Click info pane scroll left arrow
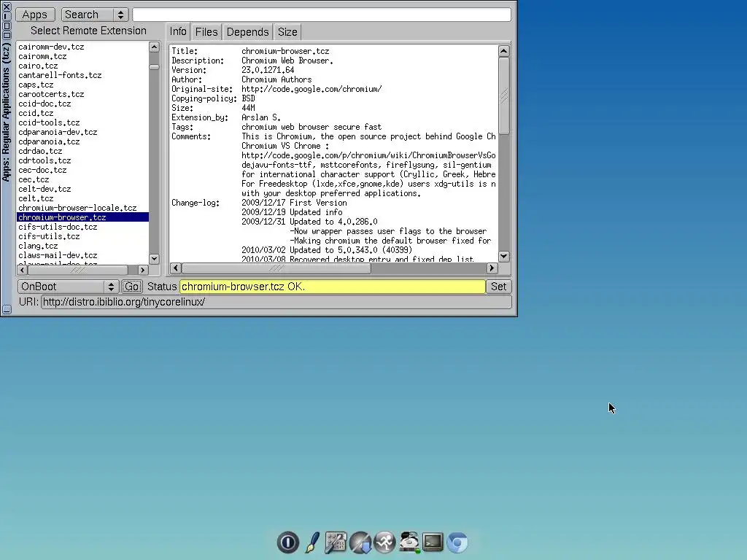This screenshot has width=747, height=560. tap(175, 268)
